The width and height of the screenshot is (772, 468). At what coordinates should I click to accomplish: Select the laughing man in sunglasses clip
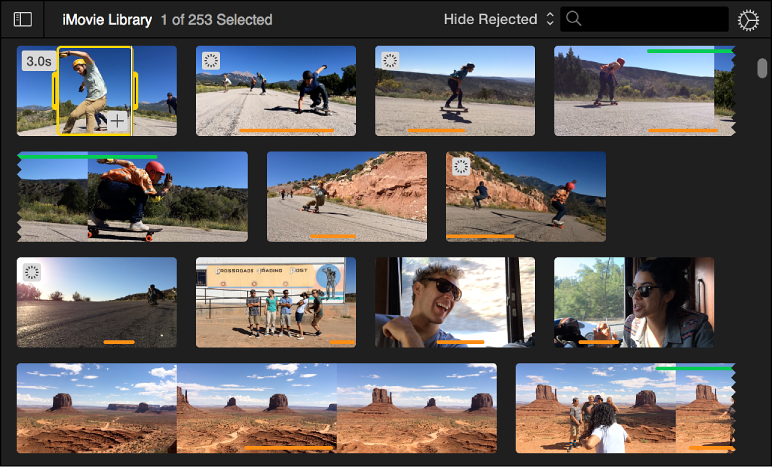coord(455,302)
